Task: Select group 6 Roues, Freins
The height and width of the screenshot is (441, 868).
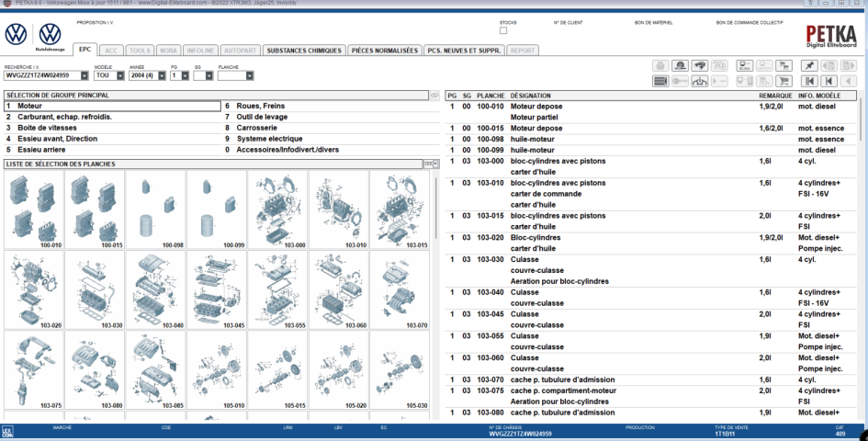Action: pyautogui.click(x=331, y=106)
